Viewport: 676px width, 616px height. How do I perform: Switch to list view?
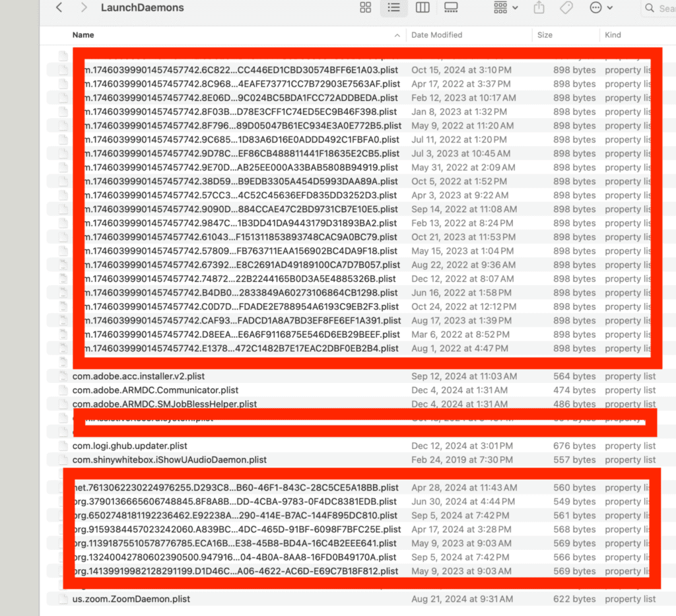[x=394, y=8]
